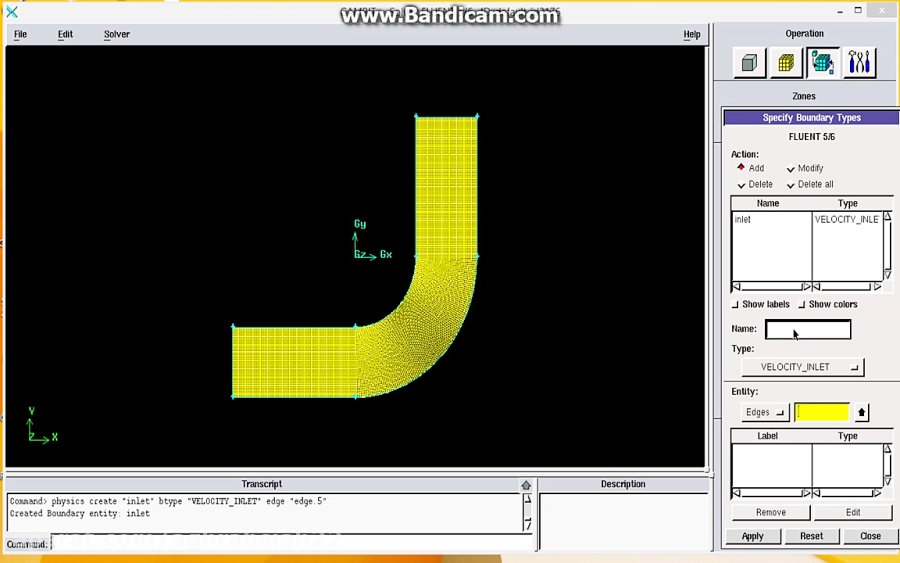The width and height of the screenshot is (900, 563).
Task: Click the Reset button
Action: tap(811, 536)
